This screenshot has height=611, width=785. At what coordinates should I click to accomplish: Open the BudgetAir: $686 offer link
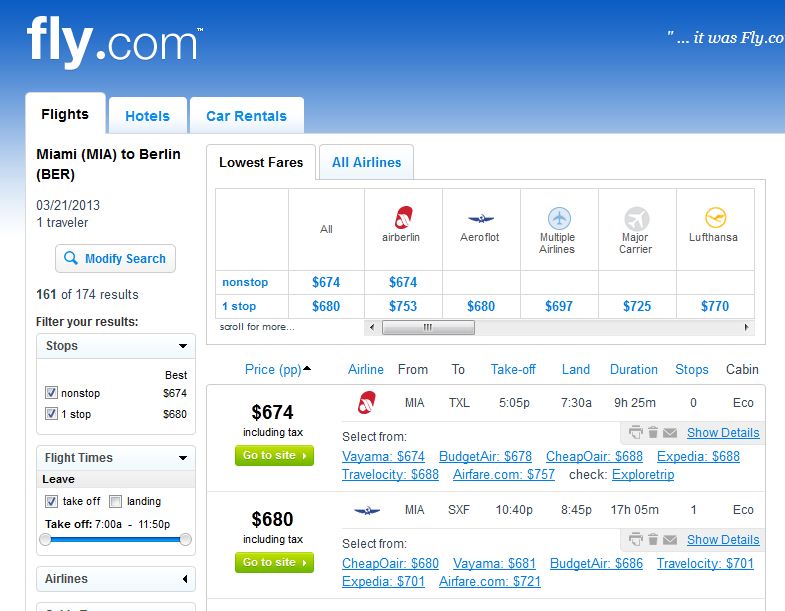596,563
